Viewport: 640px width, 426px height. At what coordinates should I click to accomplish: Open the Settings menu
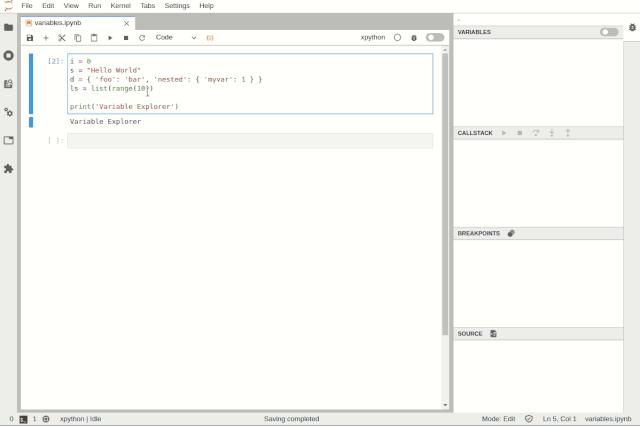click(x=177, y=6)
